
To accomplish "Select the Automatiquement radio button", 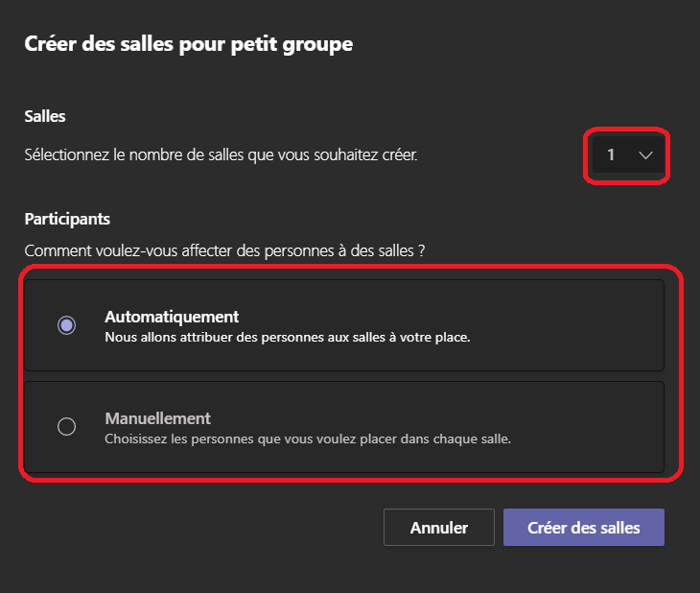I will tap(66, 325).
